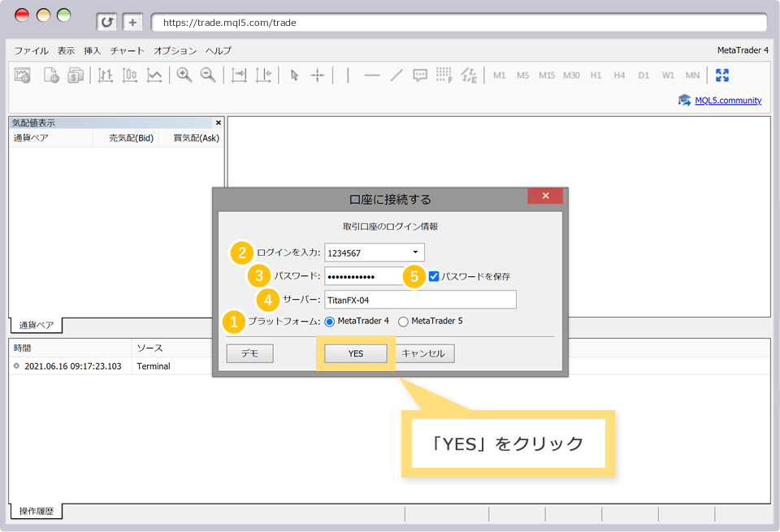Zoom out on the chart
The height and width of the screenshot is (532, 780).
(208, 76)
